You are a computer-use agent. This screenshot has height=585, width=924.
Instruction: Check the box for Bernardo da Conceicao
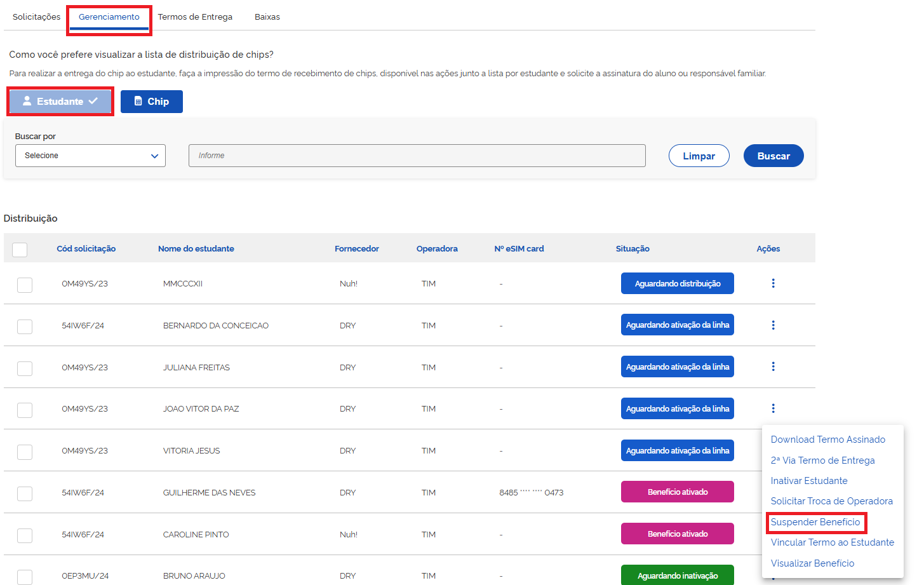click(25, 326)
